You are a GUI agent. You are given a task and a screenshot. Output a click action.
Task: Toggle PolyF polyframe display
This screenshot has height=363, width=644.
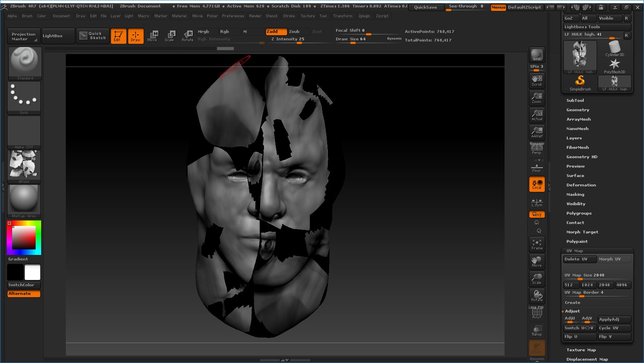pos(537,313)
